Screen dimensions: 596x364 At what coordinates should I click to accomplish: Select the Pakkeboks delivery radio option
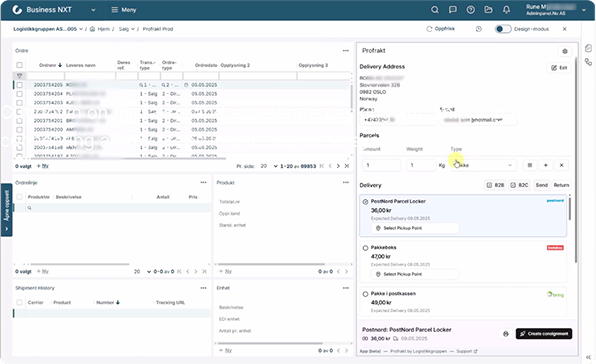click(365, 248)
